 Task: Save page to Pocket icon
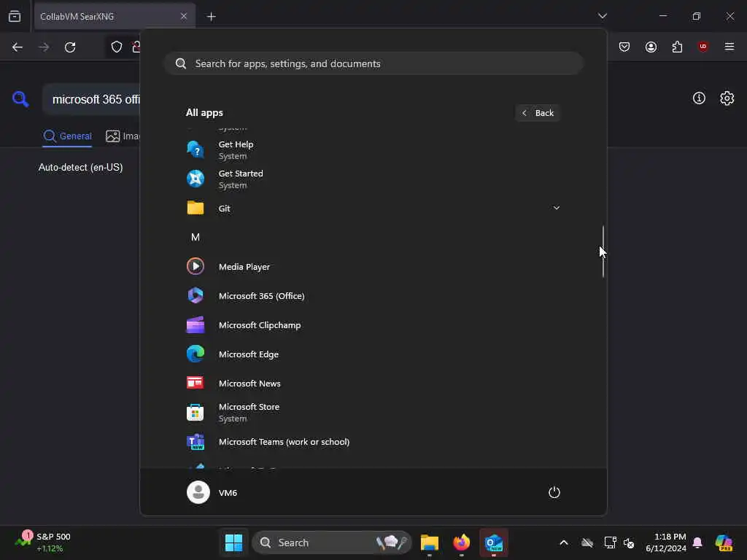click(x=624, y=47)
